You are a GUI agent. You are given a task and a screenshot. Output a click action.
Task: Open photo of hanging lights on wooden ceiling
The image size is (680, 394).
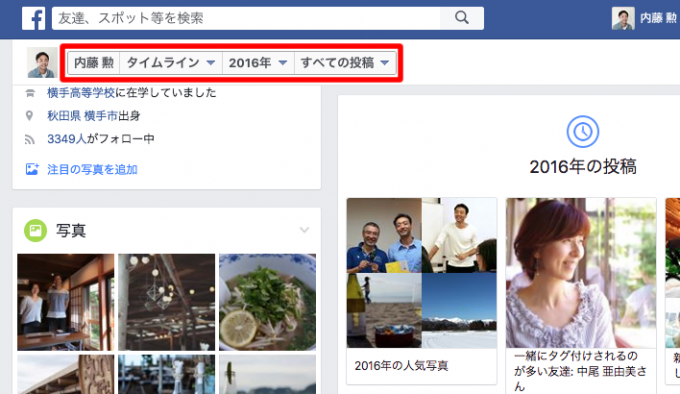coord(167,302)
